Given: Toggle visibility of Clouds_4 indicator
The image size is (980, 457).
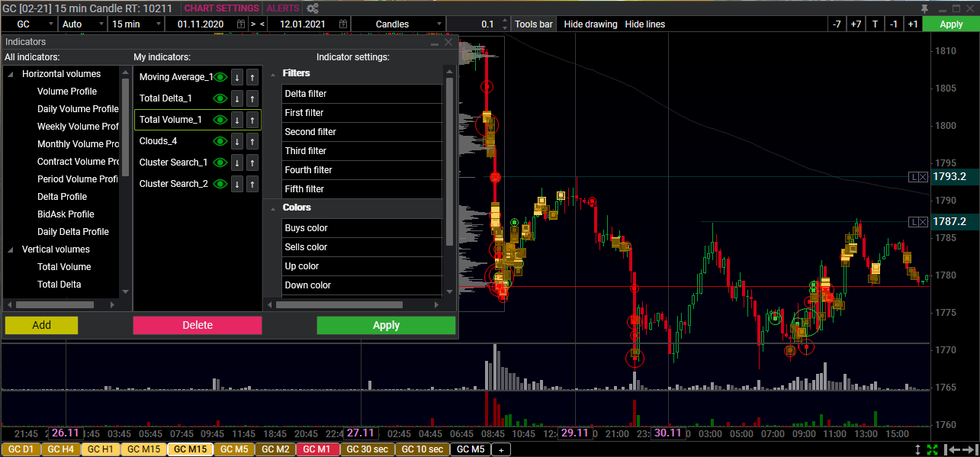Looking at the screenshot, I should 220,141.
